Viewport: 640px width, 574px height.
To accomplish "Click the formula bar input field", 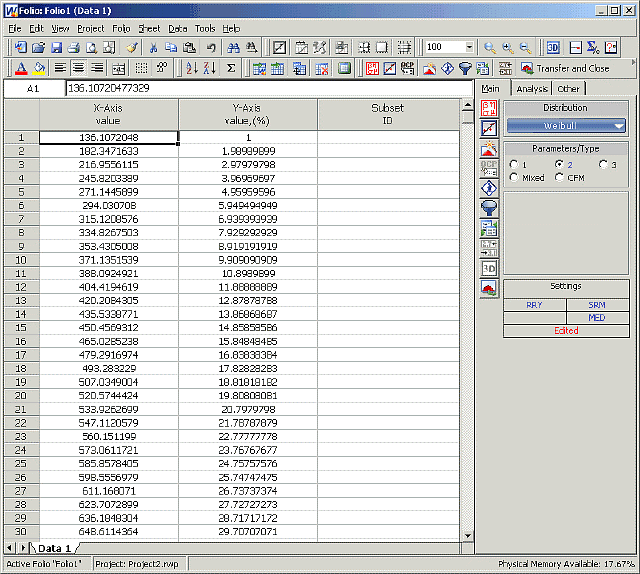I will coord(268,89).
